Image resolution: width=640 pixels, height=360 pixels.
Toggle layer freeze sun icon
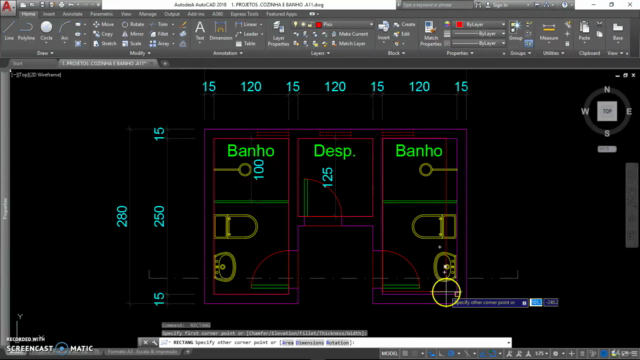coord(303,24)
